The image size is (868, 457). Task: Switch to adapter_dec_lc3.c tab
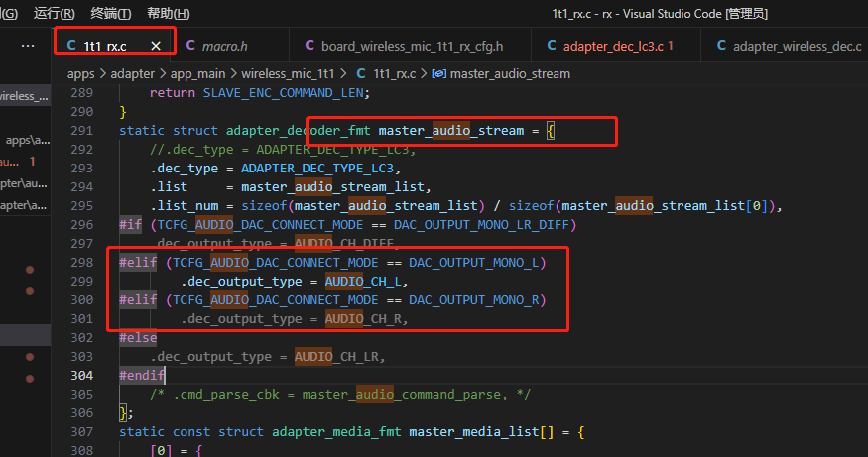[x=613, y=46]
